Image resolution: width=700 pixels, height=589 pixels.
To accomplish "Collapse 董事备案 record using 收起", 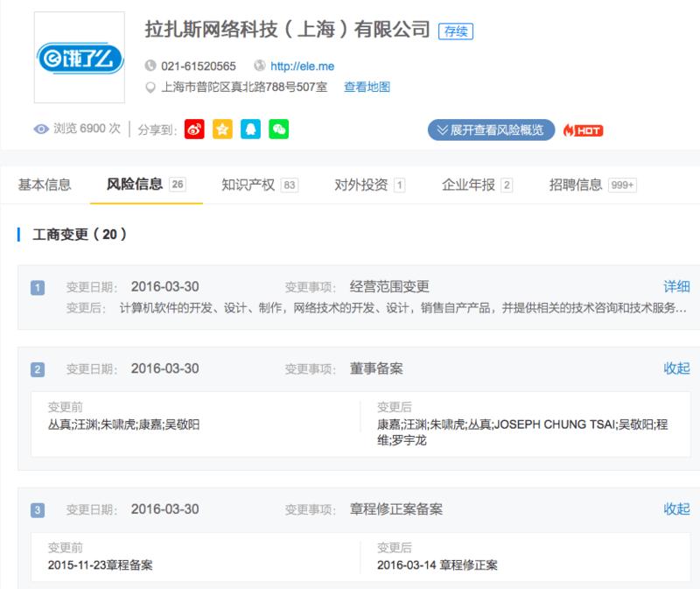I will 676,368.
